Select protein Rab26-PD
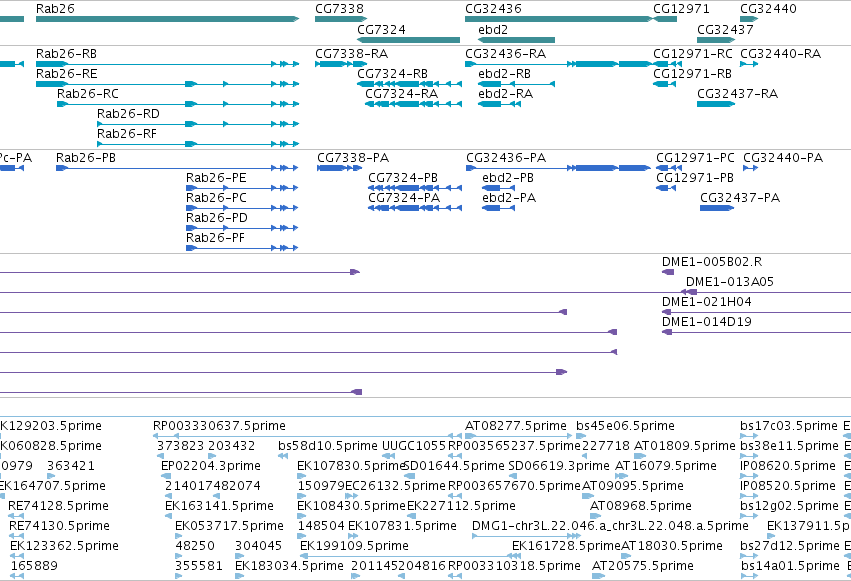 [217, 218]
